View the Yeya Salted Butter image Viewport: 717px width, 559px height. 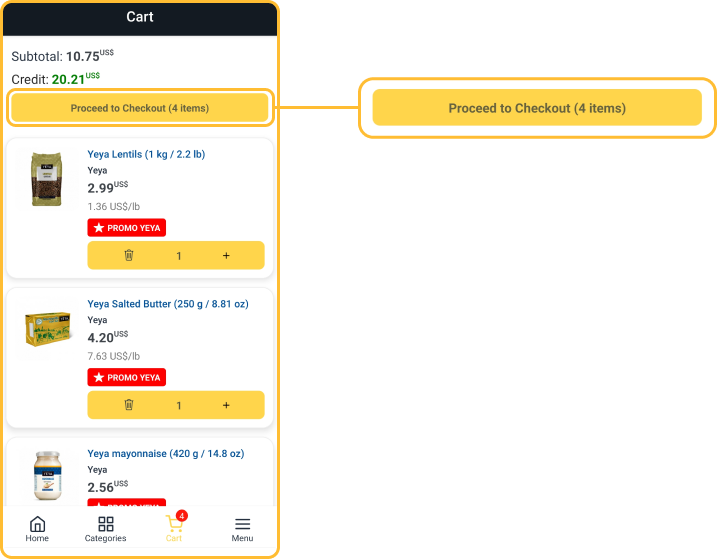(46, 329)
